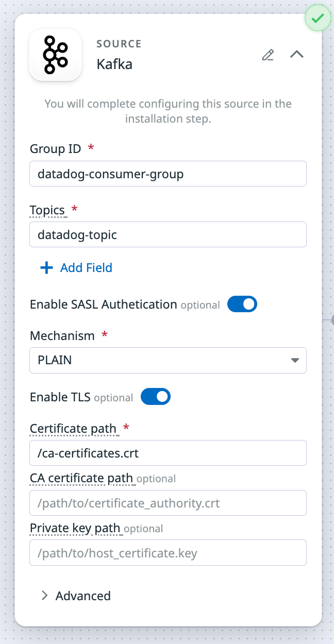This screenshot has height=644, width=334.
Task: Click the pencil edit icon
Action: click(268, 55)
